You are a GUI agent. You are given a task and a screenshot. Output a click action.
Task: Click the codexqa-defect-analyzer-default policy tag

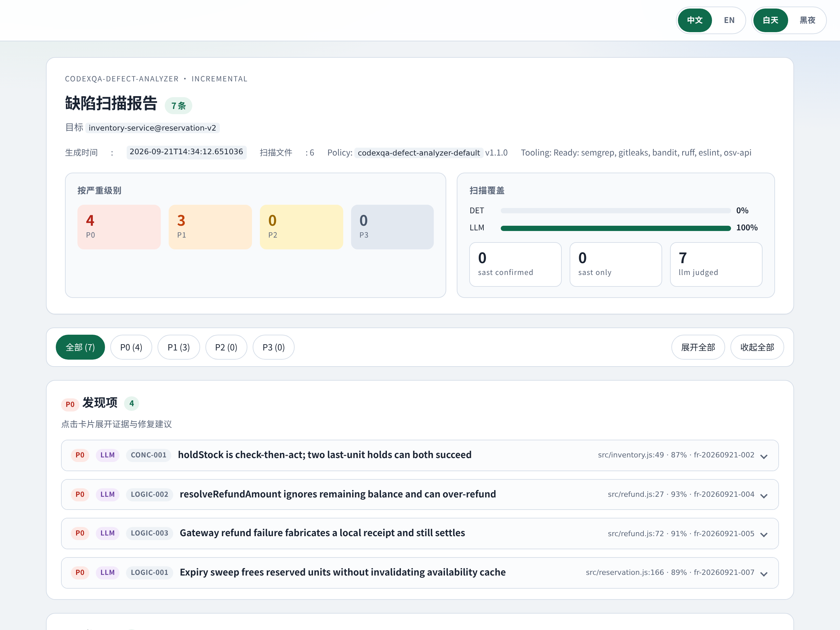click(419, 153)
